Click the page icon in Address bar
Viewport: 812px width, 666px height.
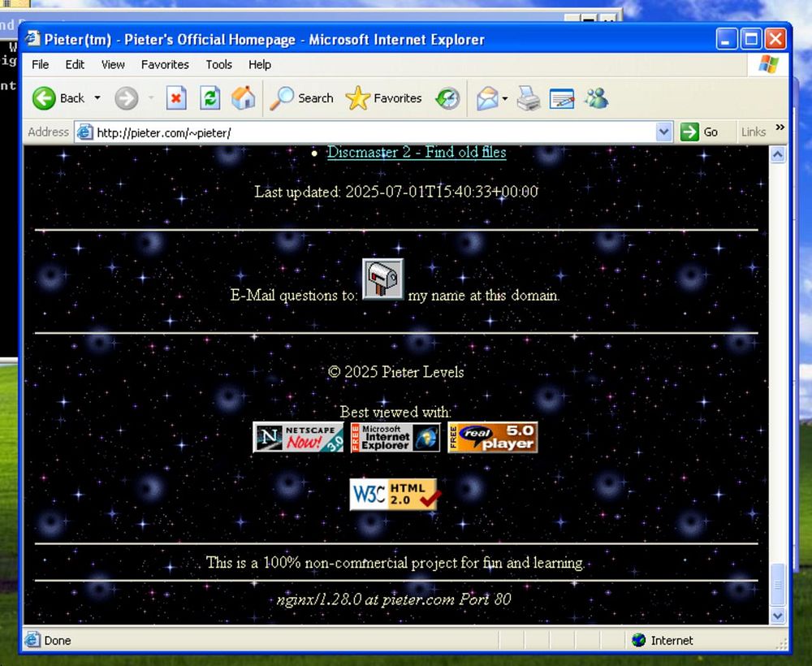pos(84,132)
